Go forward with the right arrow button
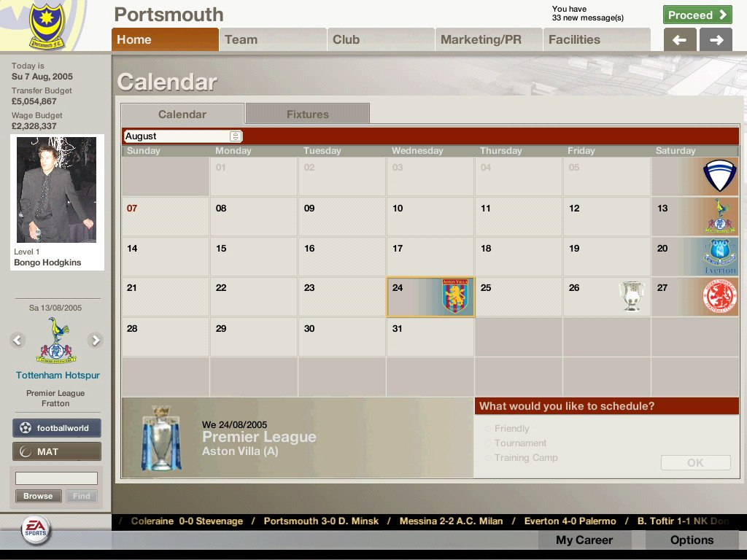 716,40
